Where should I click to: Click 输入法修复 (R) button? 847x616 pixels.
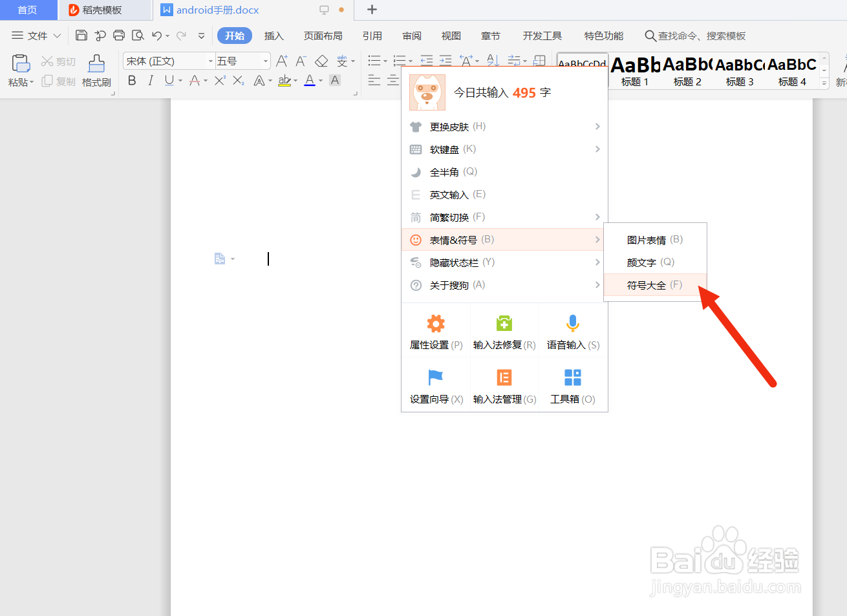point(504,330)
